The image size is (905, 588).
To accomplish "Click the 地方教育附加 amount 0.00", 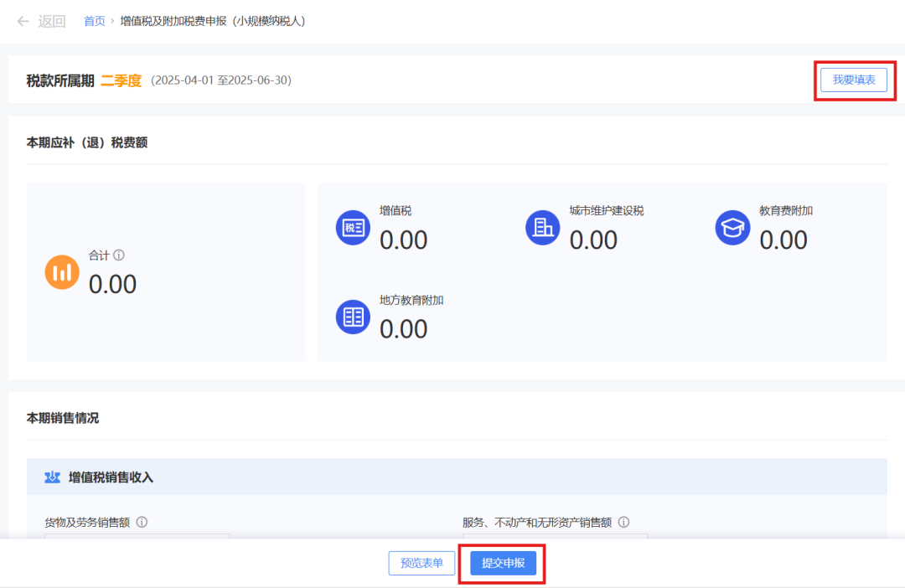I will tap(403, 329).
